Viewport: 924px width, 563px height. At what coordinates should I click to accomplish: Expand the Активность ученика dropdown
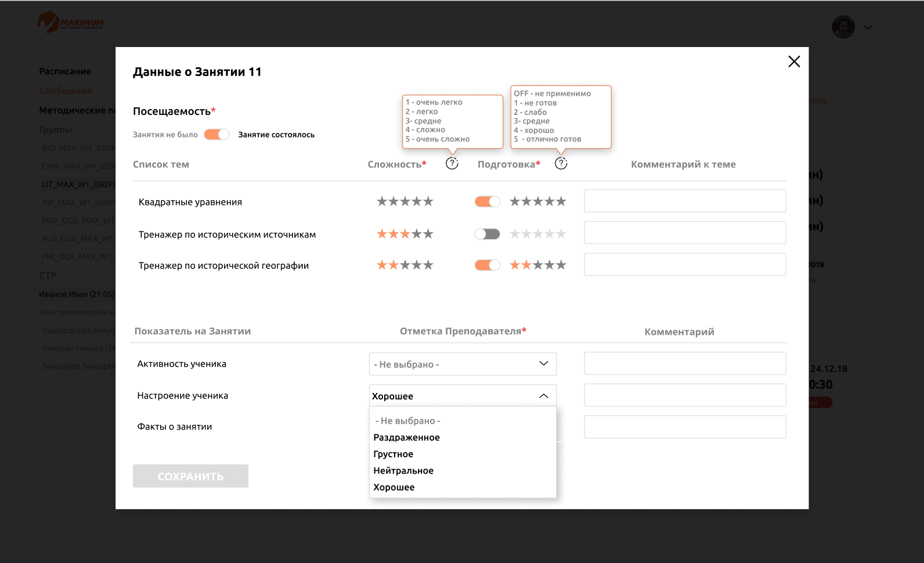click(x=463, y=364)
